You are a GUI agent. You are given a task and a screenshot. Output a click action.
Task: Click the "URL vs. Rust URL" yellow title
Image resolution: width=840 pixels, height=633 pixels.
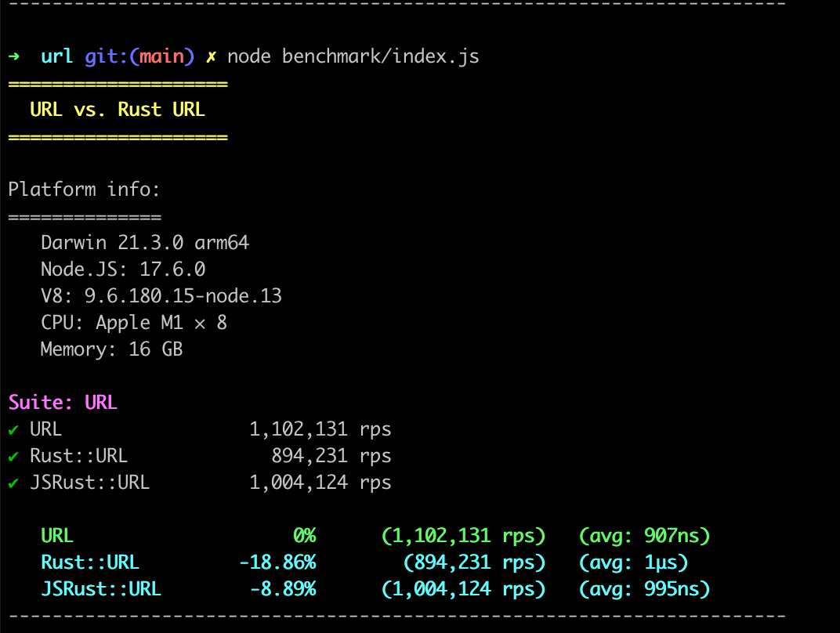(x=118, y=110)
